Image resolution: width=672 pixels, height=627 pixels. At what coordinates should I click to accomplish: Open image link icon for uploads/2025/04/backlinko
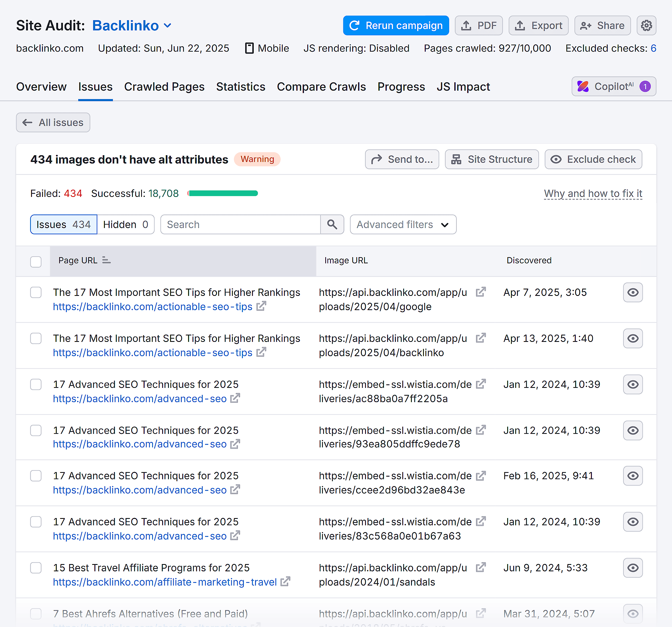point(481,338)
